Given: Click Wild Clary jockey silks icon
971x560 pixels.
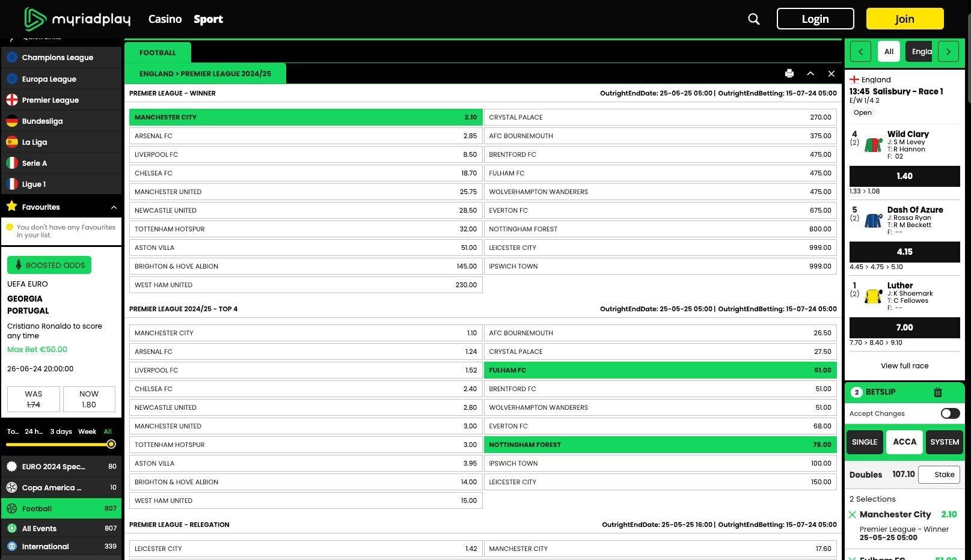Looking at the screenshot, I should pos(873,145).
